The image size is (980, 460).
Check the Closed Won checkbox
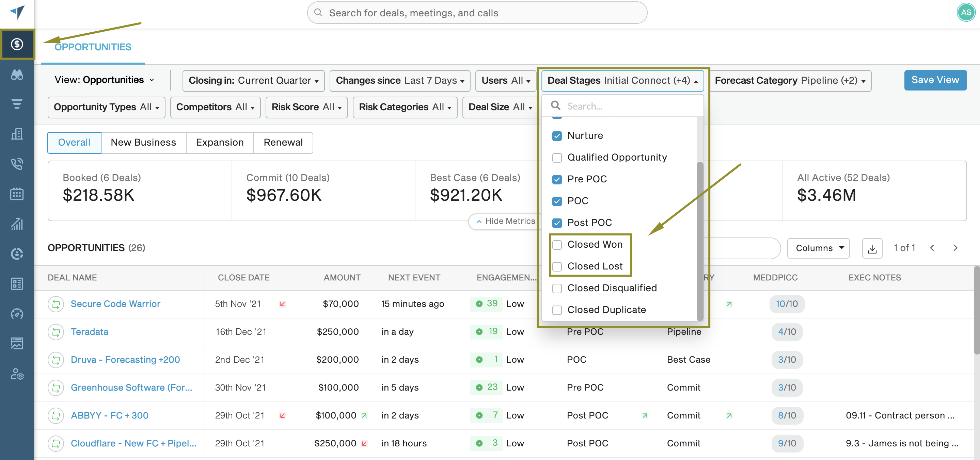point(557,245)
